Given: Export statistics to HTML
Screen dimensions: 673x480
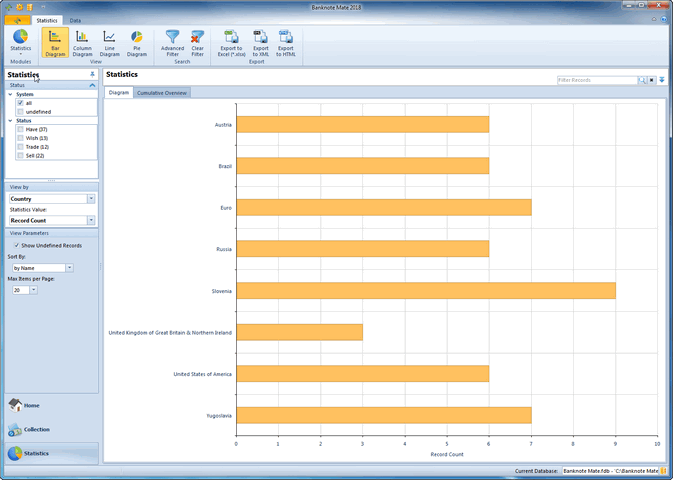Looking at the screenshot, I should (286, 42).
